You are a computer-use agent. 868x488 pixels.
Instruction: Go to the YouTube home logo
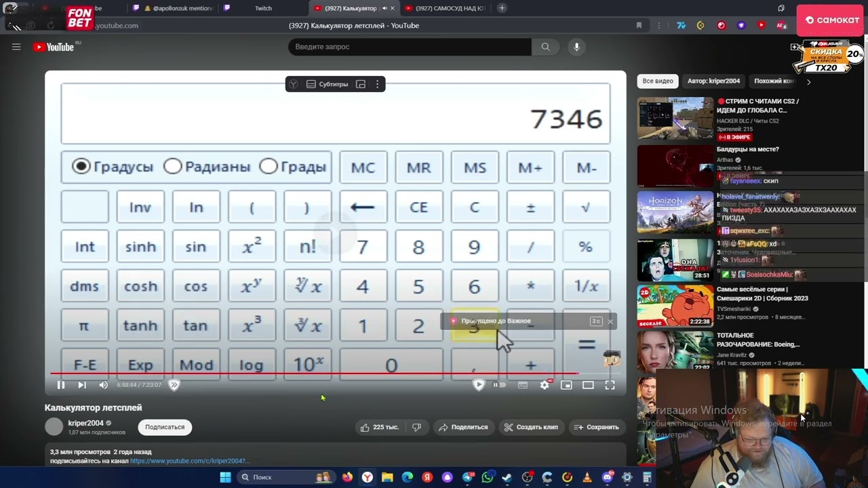pos(54,47)
